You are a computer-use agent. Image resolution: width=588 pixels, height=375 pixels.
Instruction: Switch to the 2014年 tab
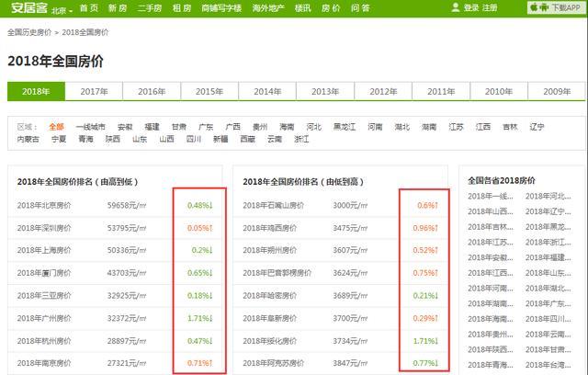pyautogui.click(x=267, y=92)
